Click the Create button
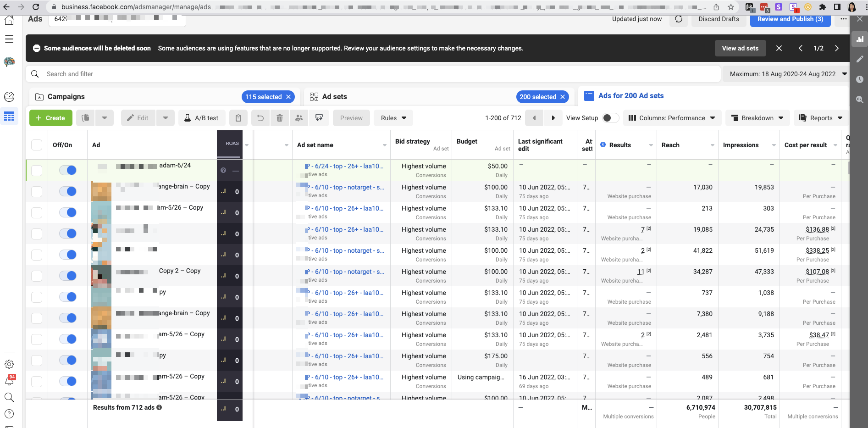Screen dimensions: 868x428 click(x=50, y=118)
